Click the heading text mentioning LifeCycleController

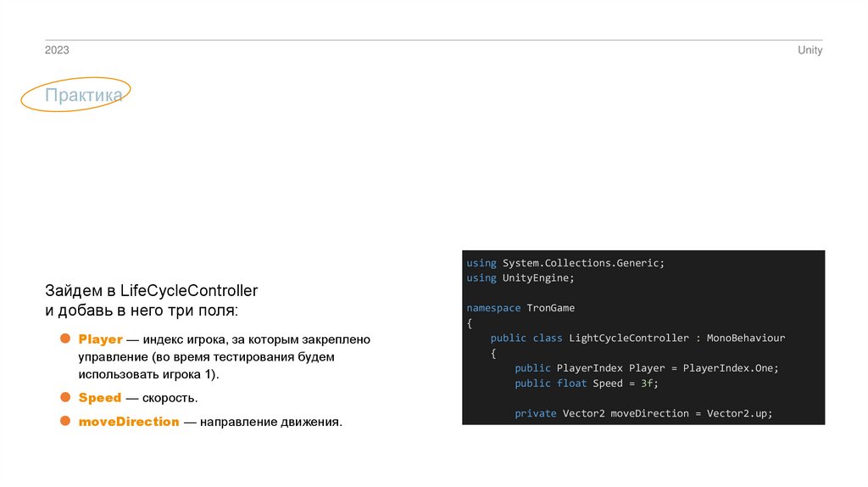151,291
